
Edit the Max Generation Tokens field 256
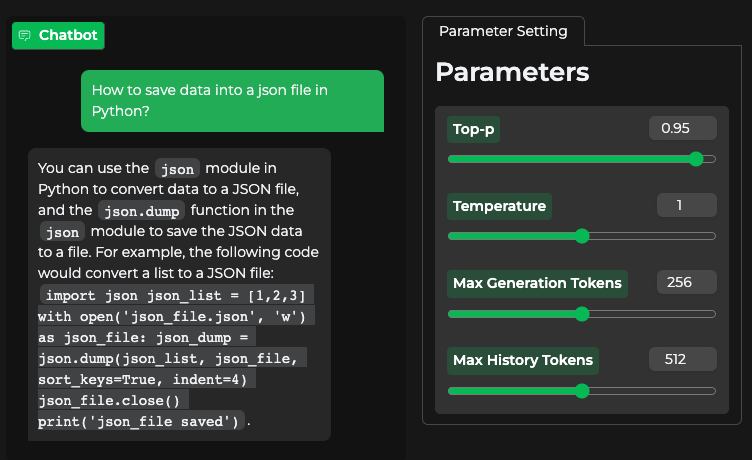point(686,282)
